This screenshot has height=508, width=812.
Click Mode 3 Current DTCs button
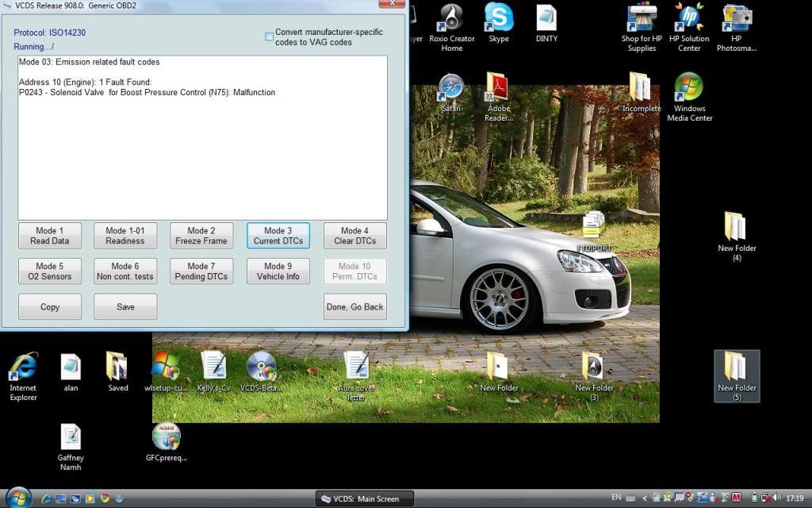(x=278, y=235)
